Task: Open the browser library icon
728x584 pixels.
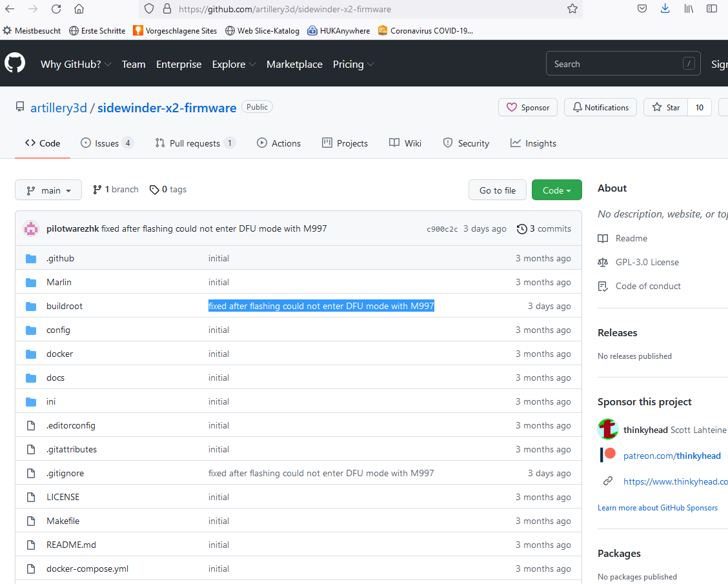Action: (x=689, y=9)
